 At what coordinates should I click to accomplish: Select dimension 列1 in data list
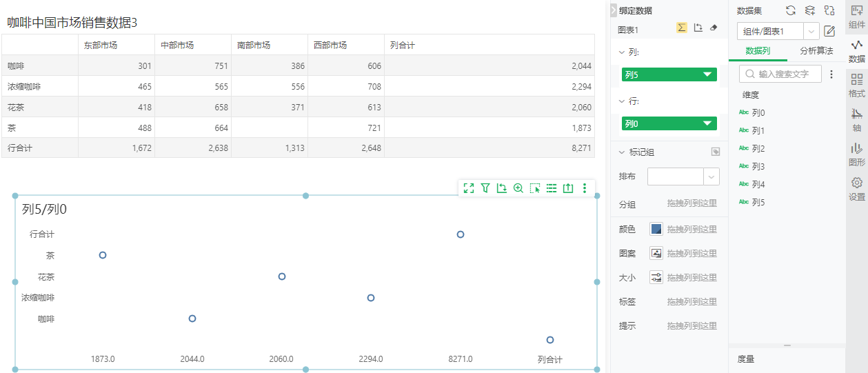tap(758, 130)
